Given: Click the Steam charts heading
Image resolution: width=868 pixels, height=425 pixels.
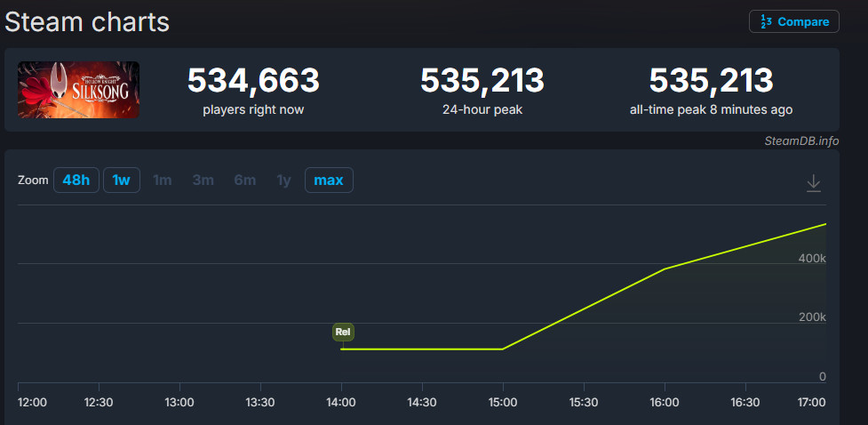Looking at the screenshot, I should (87, 22).
